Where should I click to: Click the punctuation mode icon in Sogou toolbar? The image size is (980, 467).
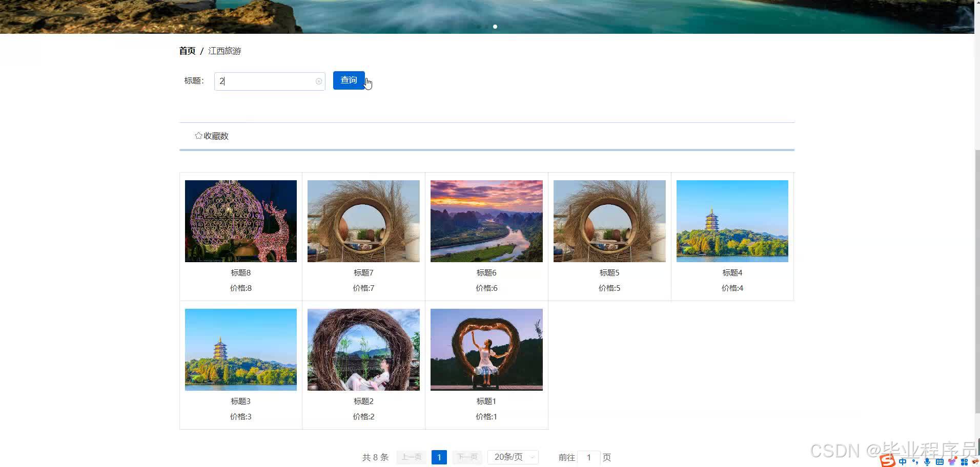915,461
